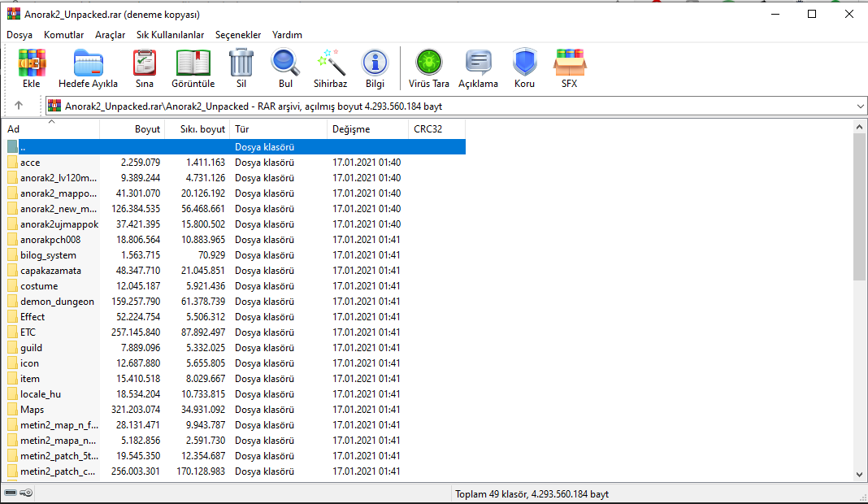Click the up-one-level arrow button

(x=18, y=105)
